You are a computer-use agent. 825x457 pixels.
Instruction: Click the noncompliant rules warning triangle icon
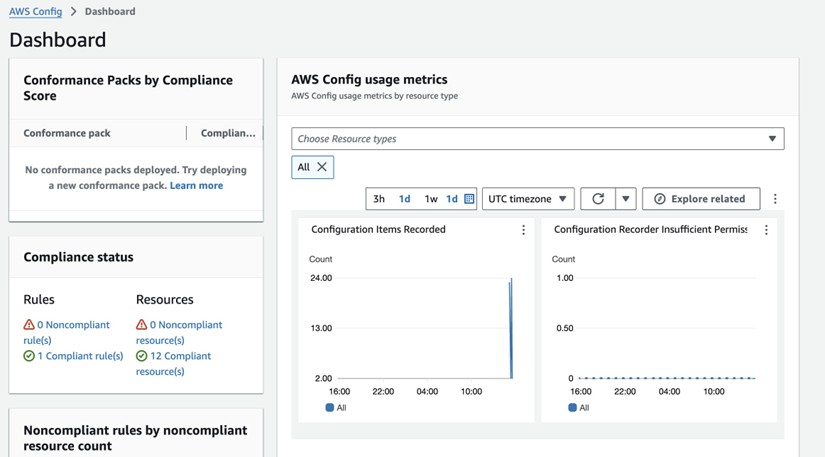click(x=29, y=325)
